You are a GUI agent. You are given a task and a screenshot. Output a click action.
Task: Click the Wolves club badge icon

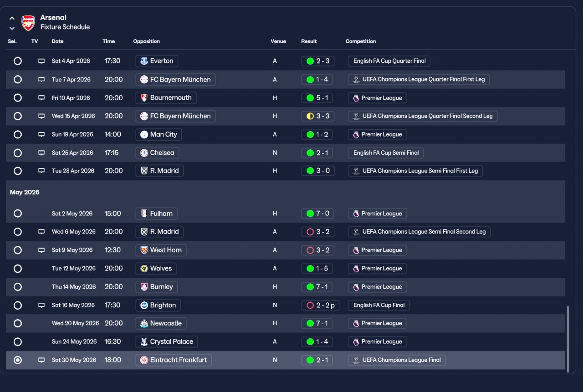144,269
